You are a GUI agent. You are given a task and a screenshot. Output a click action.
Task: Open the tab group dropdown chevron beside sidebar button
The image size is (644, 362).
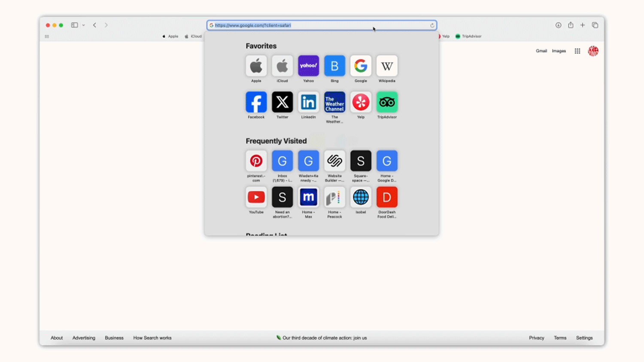tap(84, 25)
